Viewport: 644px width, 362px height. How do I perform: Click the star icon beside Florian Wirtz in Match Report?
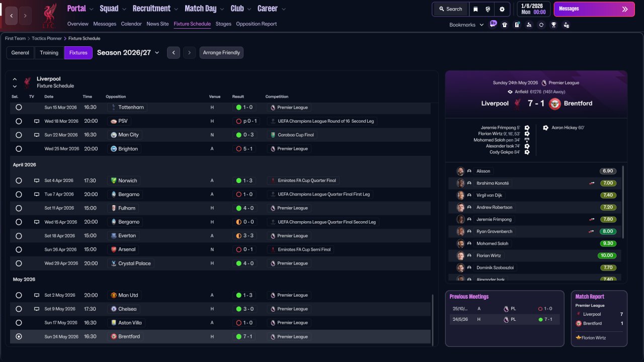579,338
